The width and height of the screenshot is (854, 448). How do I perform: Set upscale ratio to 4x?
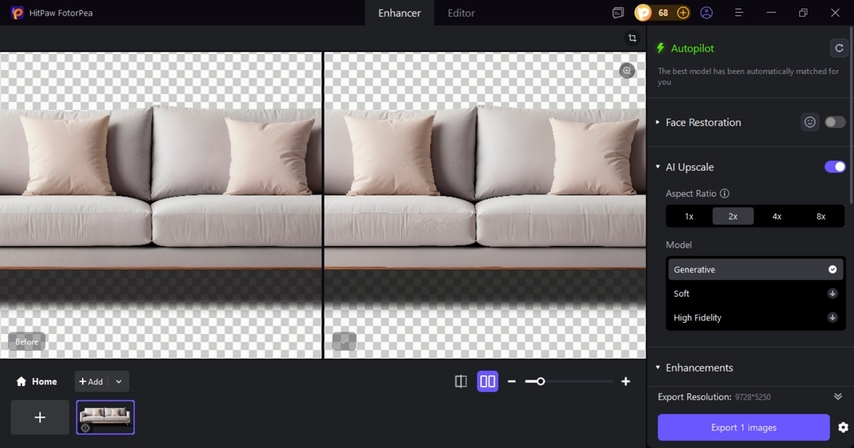(x=777, y=216)
